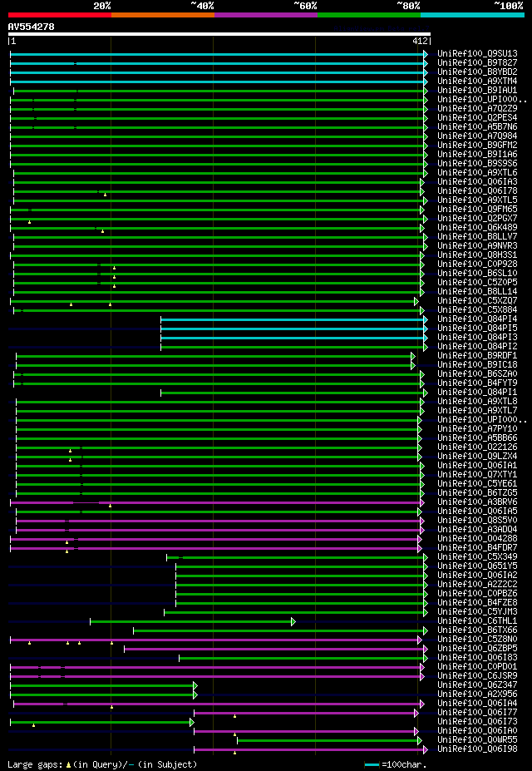
Task: Click hit label UniRef100_Q651Y5
Action: (x=477, y=566)
